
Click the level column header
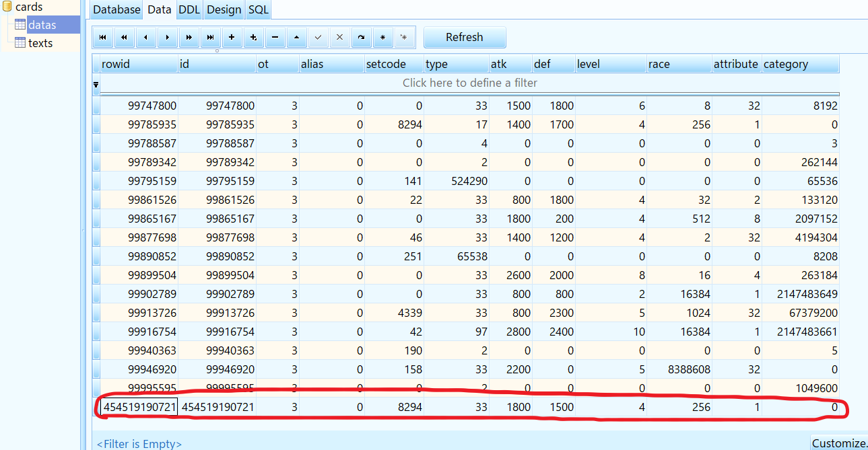click(x=611, y=64)
